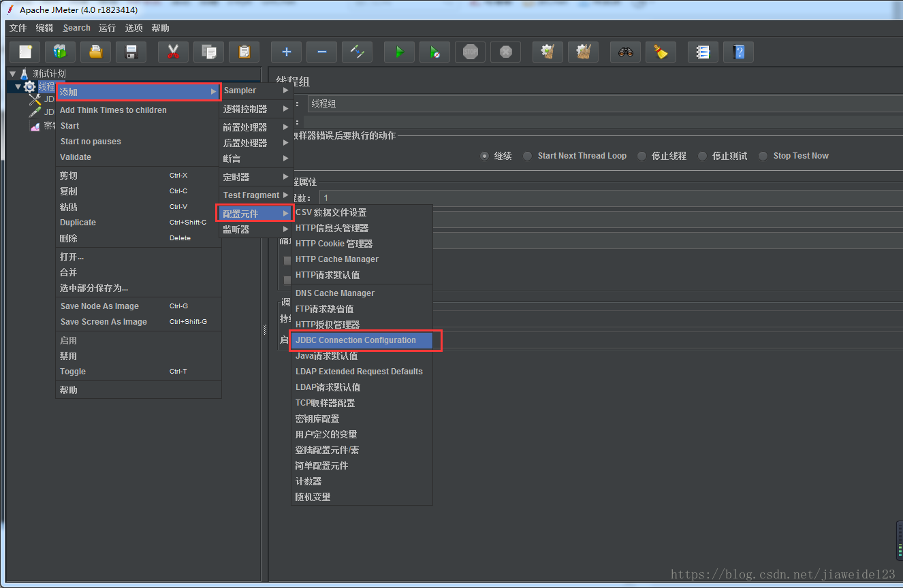
Task: Expand the Sampler submenu
Action: pos(256,91)
